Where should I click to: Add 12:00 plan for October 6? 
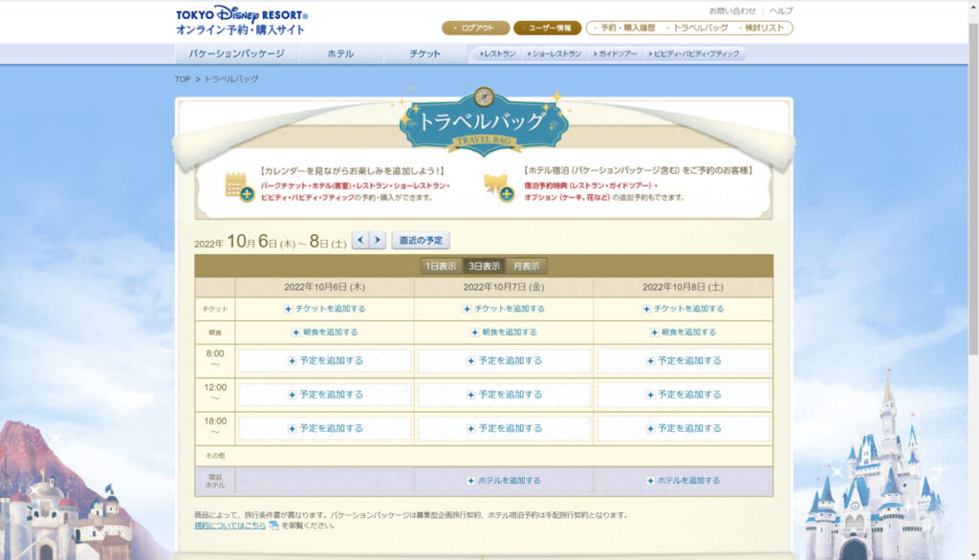325,395
